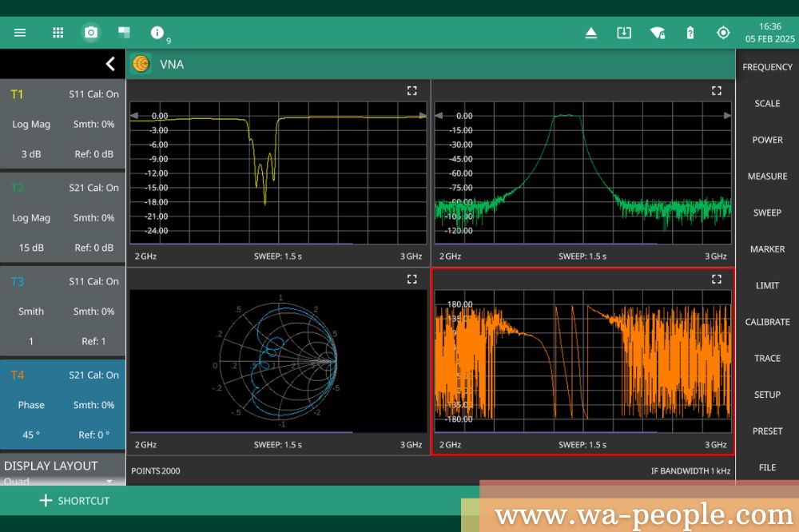Collapse the trace panel with back arrow
799x532 pixels.
pos(110,64)
